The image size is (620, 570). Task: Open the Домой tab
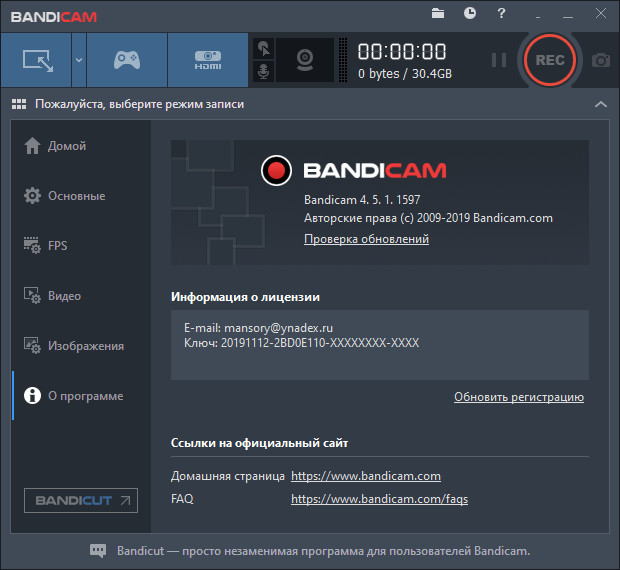click(66, 146)
